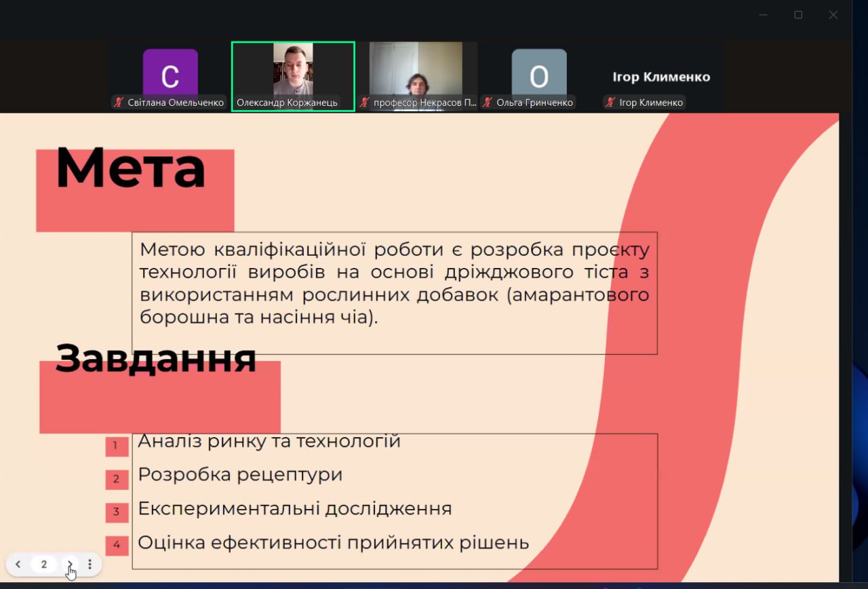Click muted mic icon for Ольга Гринченко

[x=488, y=102]
